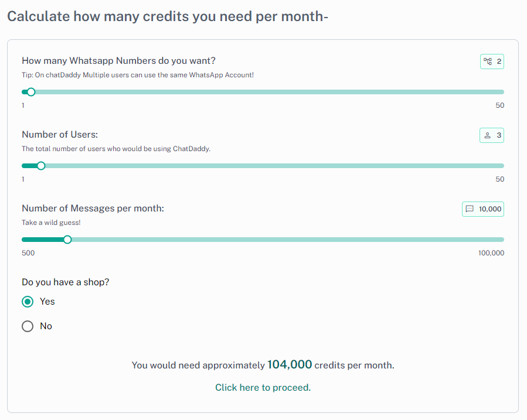
Task: Click the message bubble icon
Action: [x=470, y=209]
